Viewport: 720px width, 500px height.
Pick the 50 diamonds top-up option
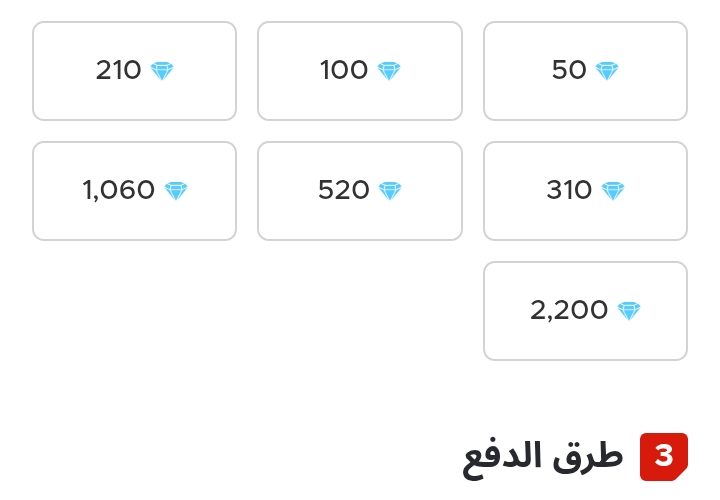click(x=585, y=71)
